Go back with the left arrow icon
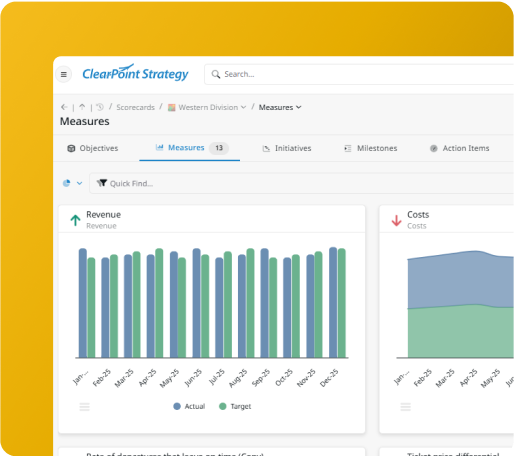Viewport: 514px width, 456px height. pos(64,107)
